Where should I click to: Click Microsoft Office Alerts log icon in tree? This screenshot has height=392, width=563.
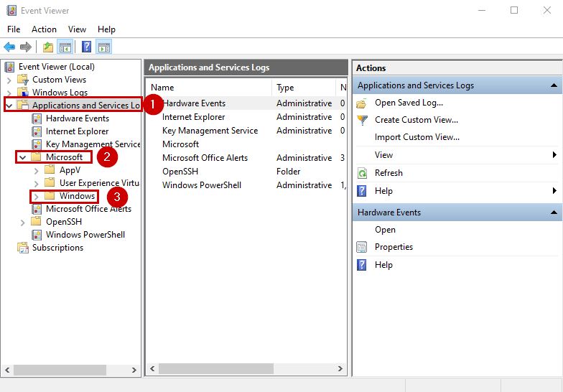point(37,209)
